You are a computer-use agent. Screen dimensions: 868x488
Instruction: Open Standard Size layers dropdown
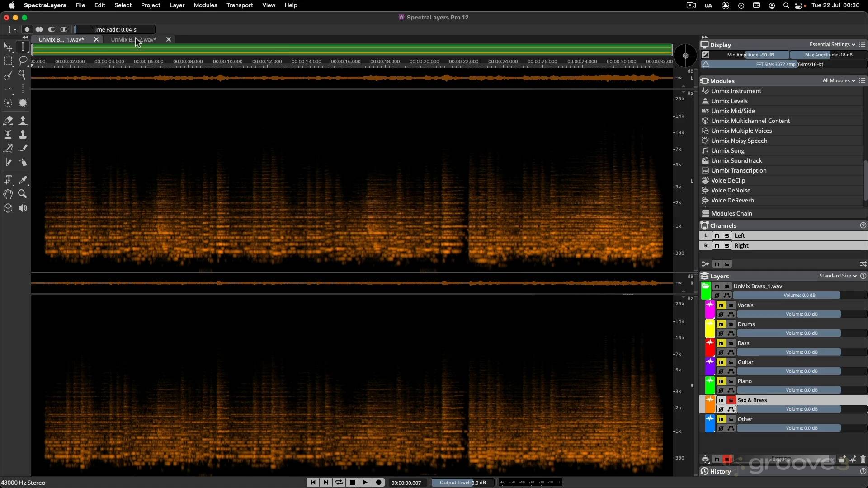[838, 276]
